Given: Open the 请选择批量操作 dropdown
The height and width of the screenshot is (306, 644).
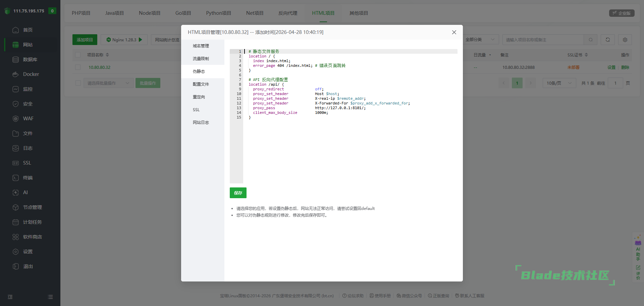Looking at the screenshot, I should 108,83.
